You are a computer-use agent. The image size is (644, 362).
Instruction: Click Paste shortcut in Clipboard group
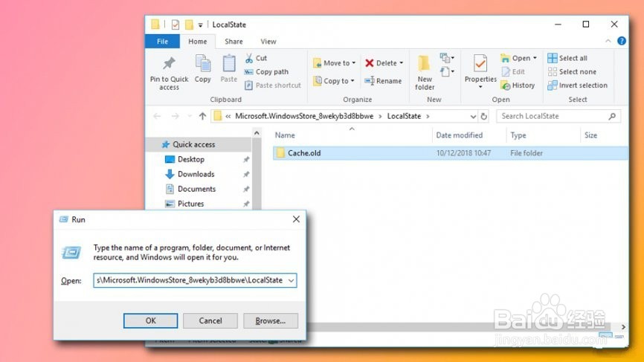[273, 85]
